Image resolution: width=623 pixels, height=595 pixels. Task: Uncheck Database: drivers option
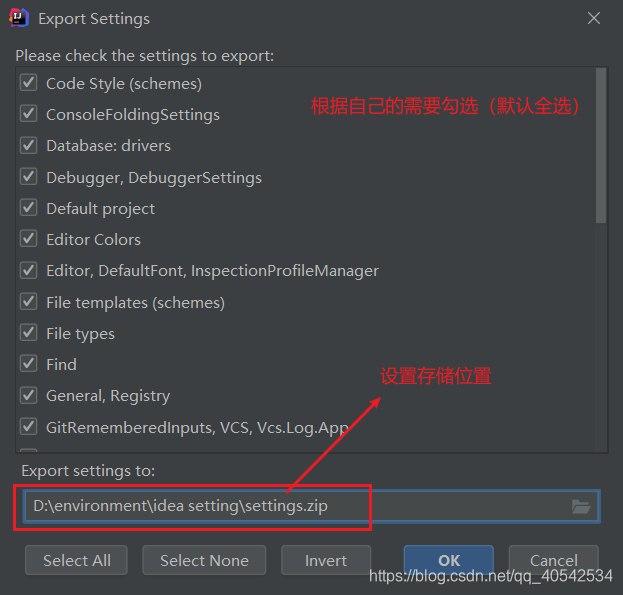[x=29, y=145]
